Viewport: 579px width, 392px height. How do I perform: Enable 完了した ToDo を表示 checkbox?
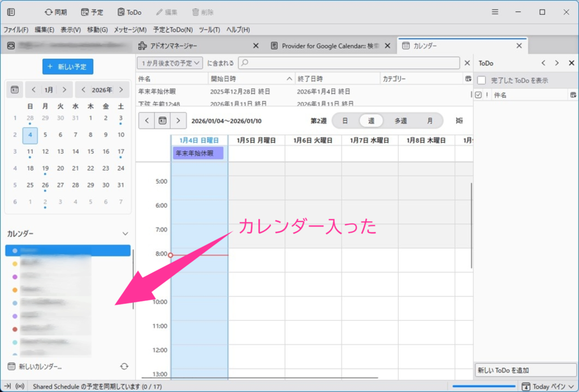482,81
